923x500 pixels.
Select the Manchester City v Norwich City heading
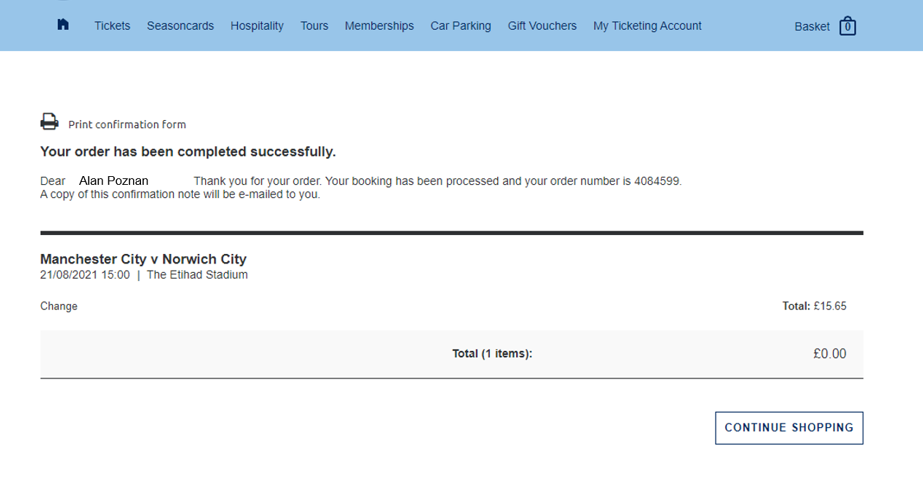[x=143, y=259]
